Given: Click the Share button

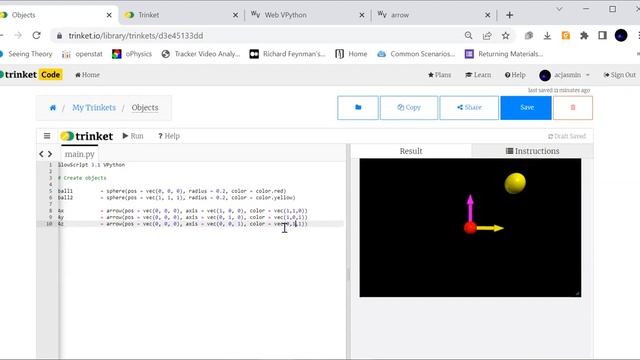Looking at the screenshot, I should pos(469,108).
